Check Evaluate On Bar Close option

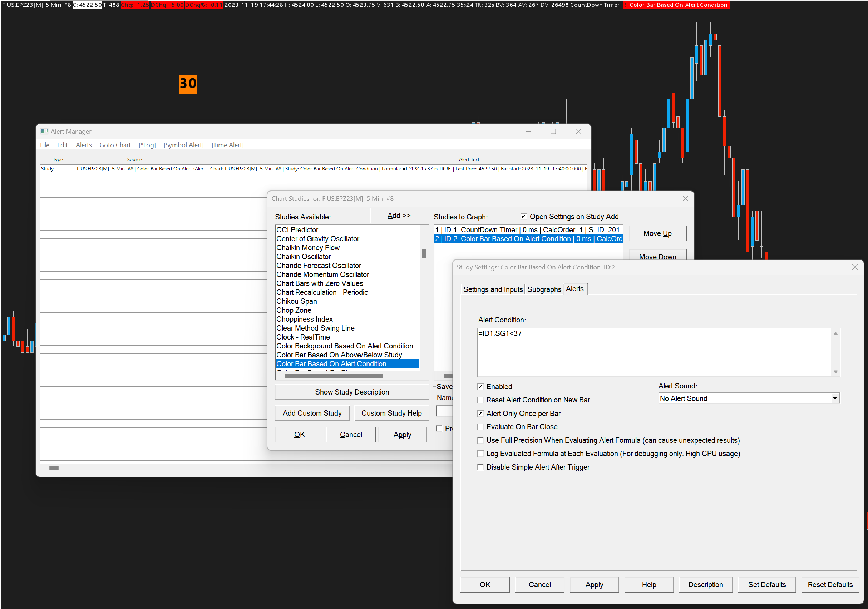480,426
